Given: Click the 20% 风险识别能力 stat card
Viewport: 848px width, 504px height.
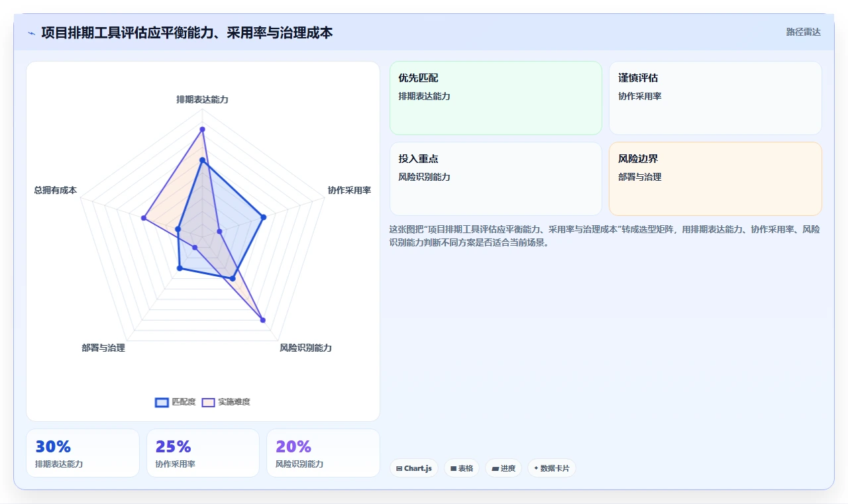Looking at the screenshot, I should click(x=323, y=453).
